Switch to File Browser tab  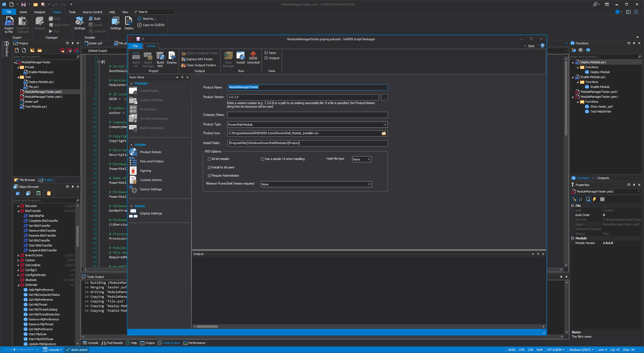point(25,180)
